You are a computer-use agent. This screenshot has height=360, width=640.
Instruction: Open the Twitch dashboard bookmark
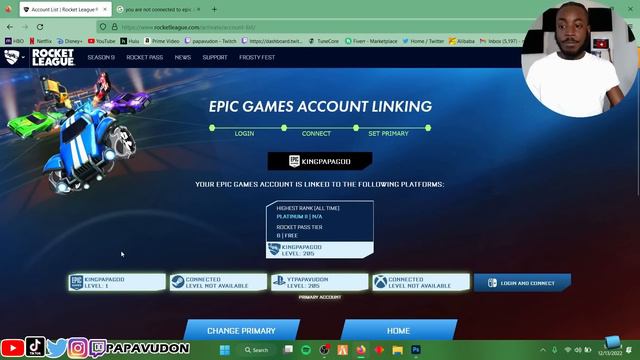(272, 41)
